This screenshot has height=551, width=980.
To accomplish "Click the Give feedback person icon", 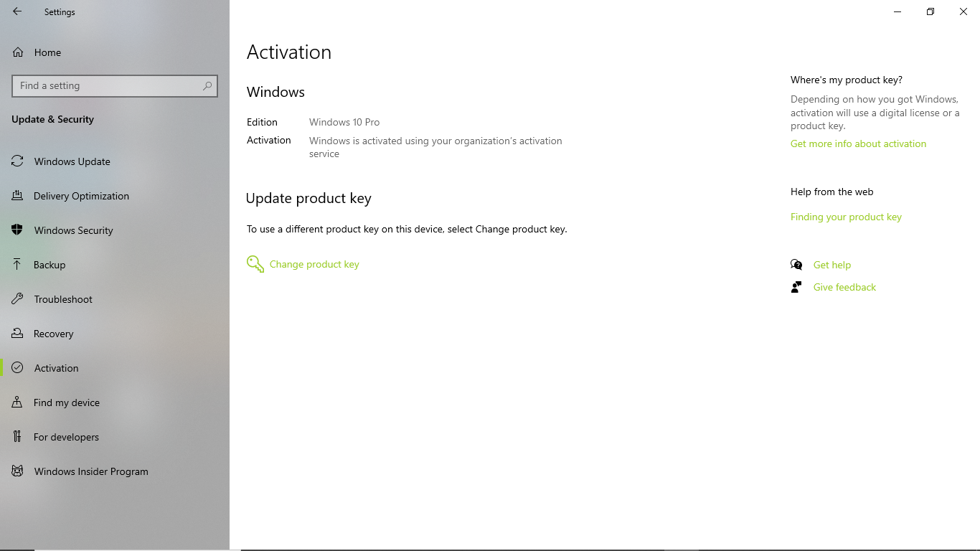I will click(796, 287).
